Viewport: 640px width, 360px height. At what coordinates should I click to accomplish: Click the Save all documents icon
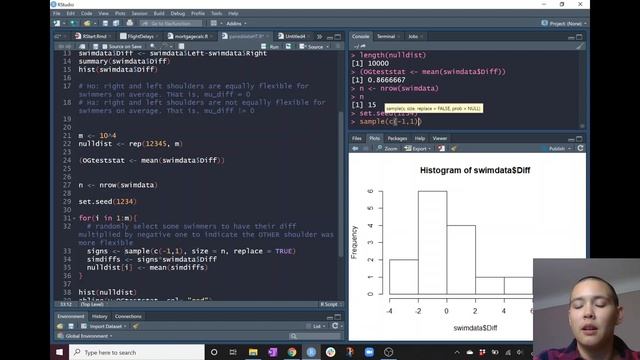click(116, 23)
